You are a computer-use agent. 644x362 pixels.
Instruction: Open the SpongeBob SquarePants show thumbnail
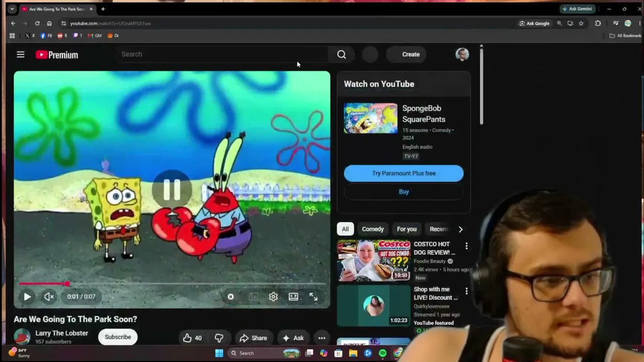coord(370,118)
